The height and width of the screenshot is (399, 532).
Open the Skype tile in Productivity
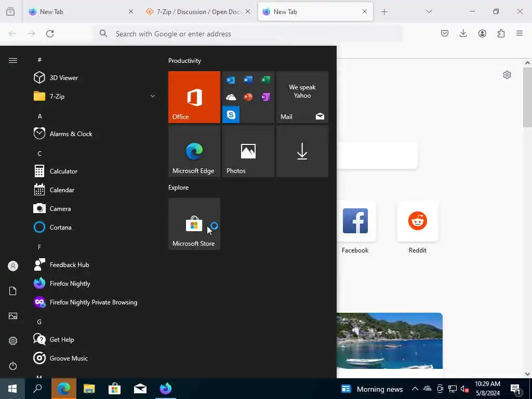point(231,115)
